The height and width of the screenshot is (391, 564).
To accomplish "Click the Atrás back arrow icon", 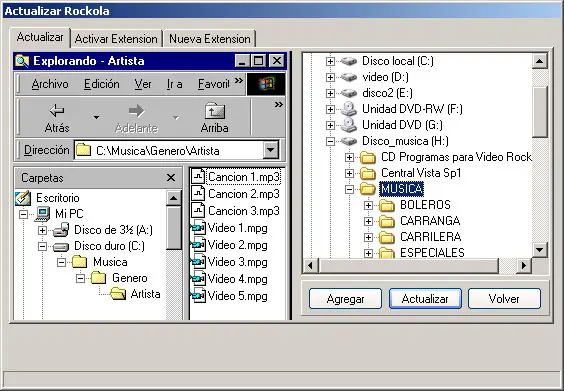I will 57,110.
